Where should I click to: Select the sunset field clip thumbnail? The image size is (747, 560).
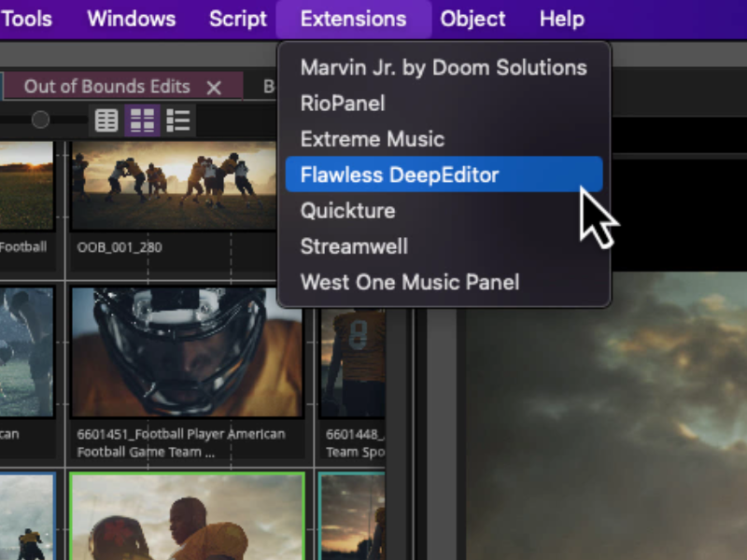(x=26, y=185)
